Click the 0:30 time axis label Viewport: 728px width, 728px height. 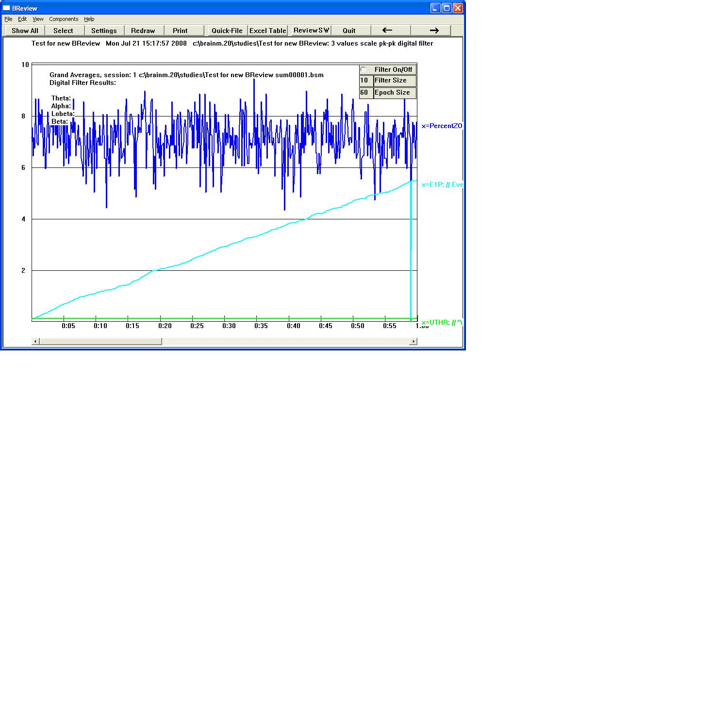(229, 326)
